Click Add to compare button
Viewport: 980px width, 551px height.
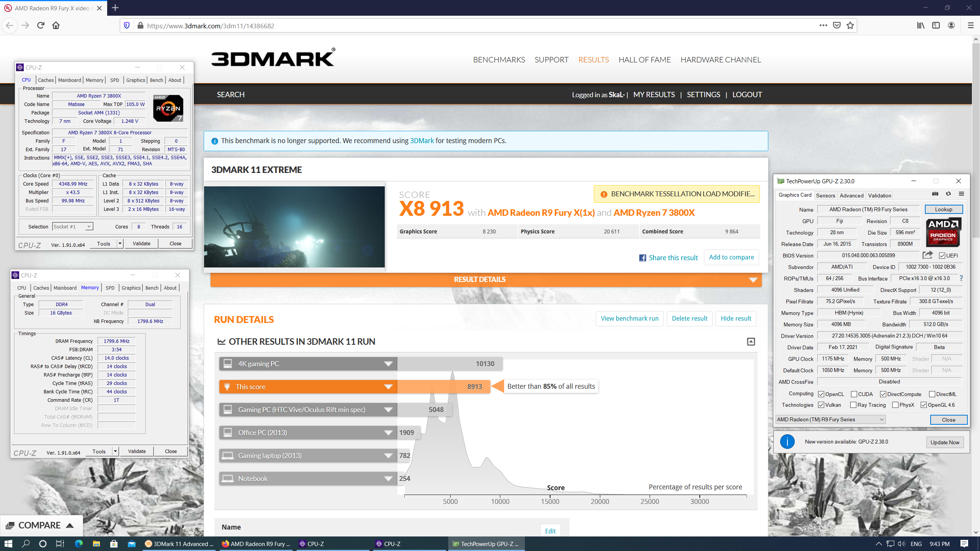pyautogui.click(x=732, y=257)
